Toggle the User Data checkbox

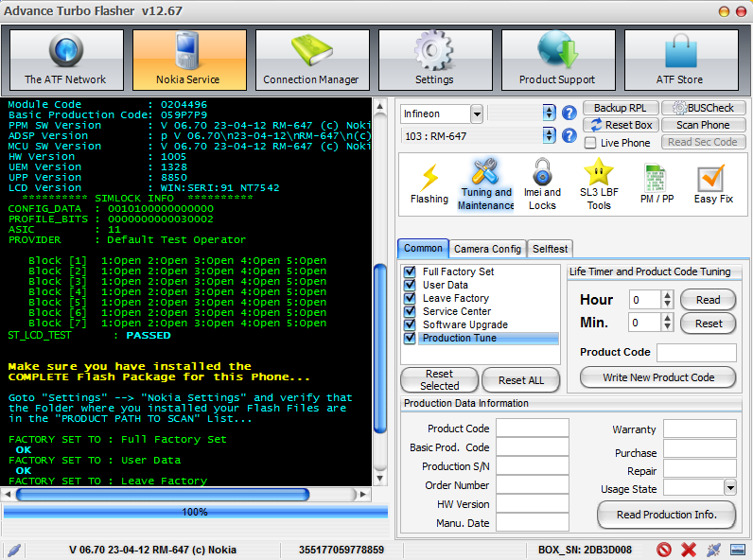coord(410,285)
